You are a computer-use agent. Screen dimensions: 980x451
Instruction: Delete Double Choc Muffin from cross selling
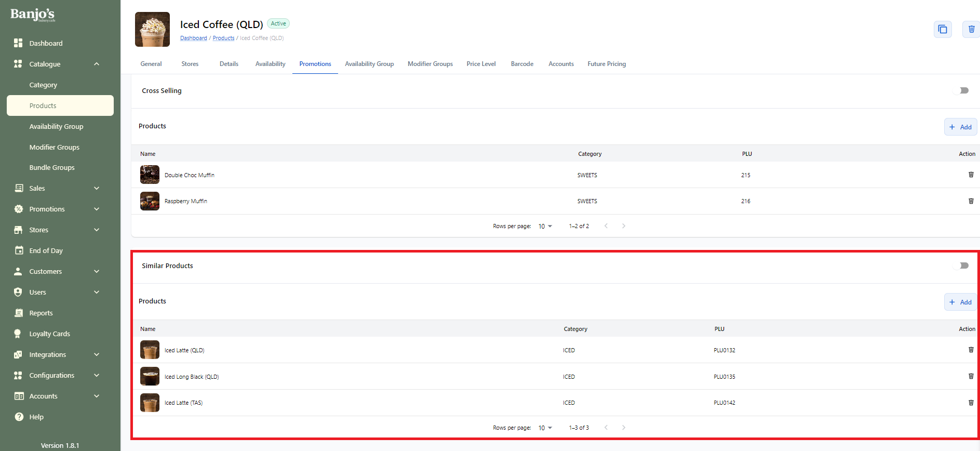[971, 175]
